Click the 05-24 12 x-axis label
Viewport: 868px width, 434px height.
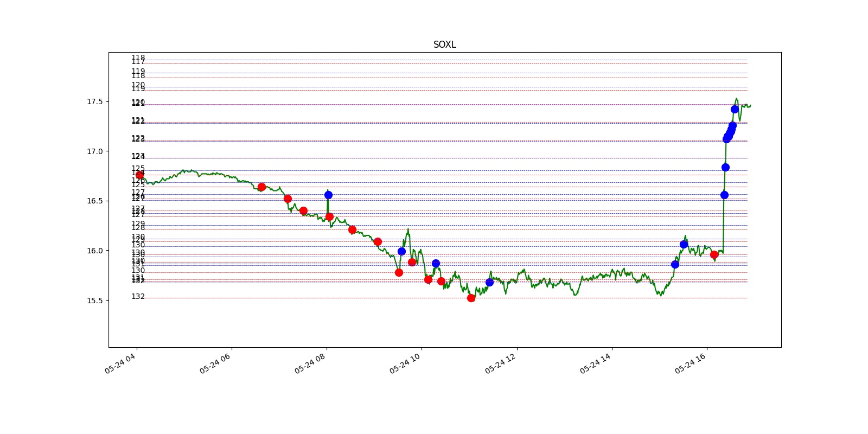(500, 363)
